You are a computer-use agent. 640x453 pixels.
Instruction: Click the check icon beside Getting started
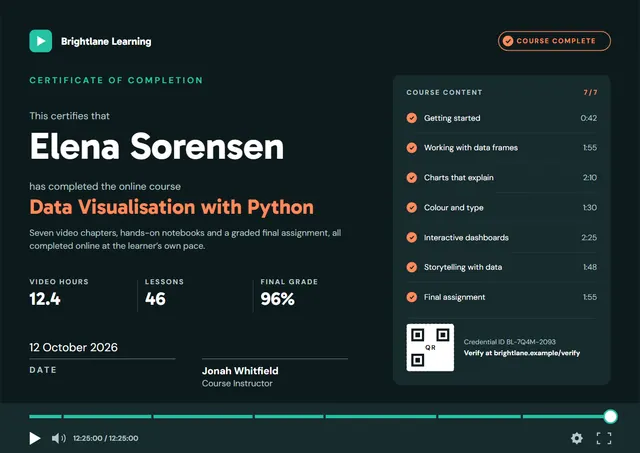point(411,118)
